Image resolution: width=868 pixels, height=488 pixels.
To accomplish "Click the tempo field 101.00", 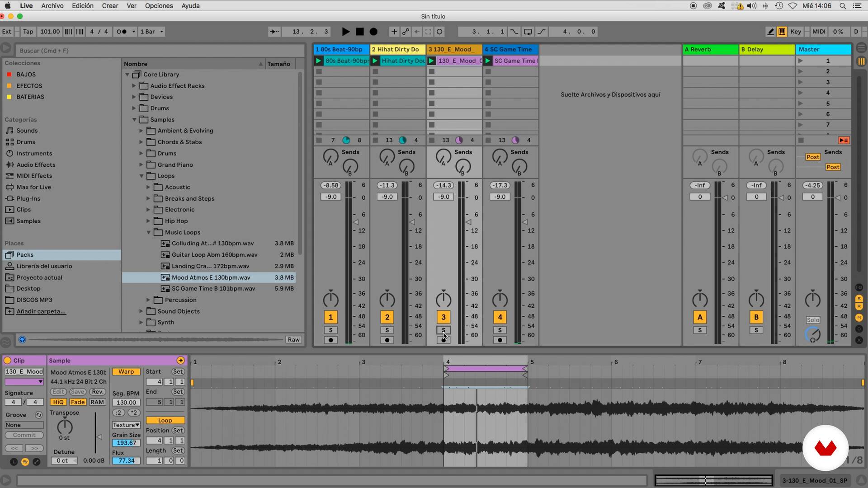I will point(50,32).
